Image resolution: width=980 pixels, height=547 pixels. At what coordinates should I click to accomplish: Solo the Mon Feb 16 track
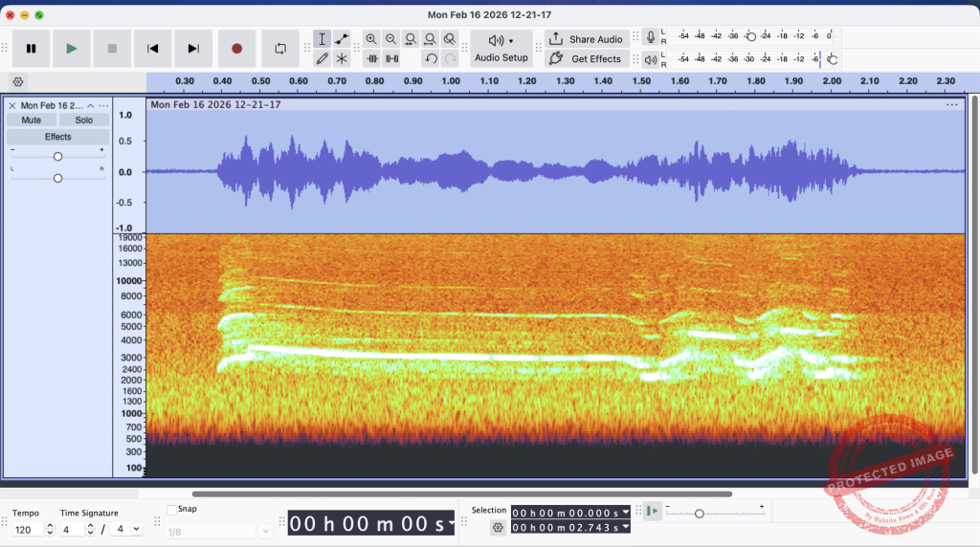(84, 120)
